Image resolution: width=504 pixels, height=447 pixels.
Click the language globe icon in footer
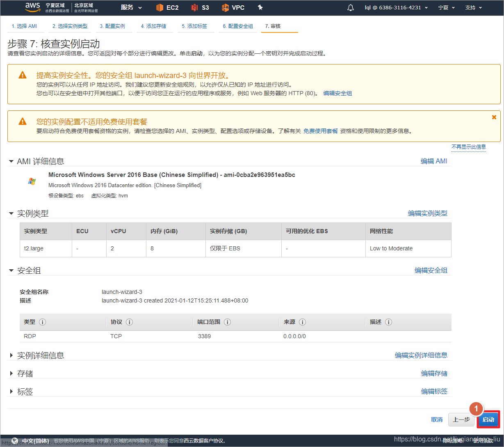15,440
